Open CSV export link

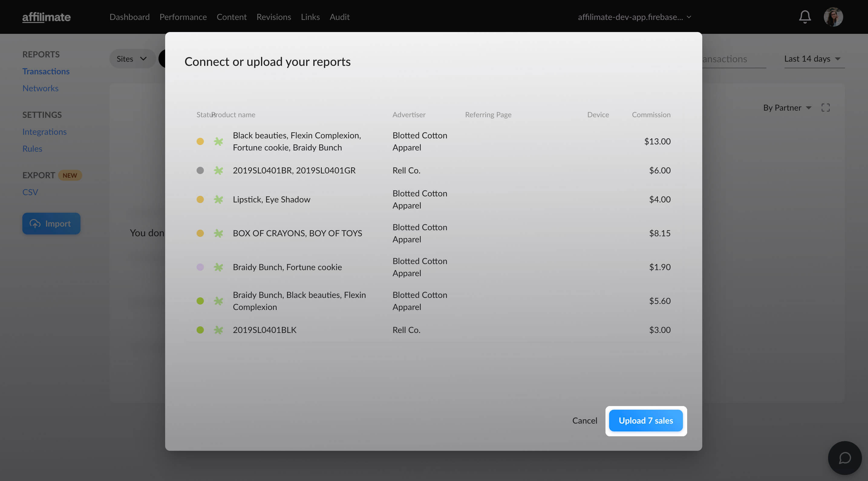tap(30, 192)
